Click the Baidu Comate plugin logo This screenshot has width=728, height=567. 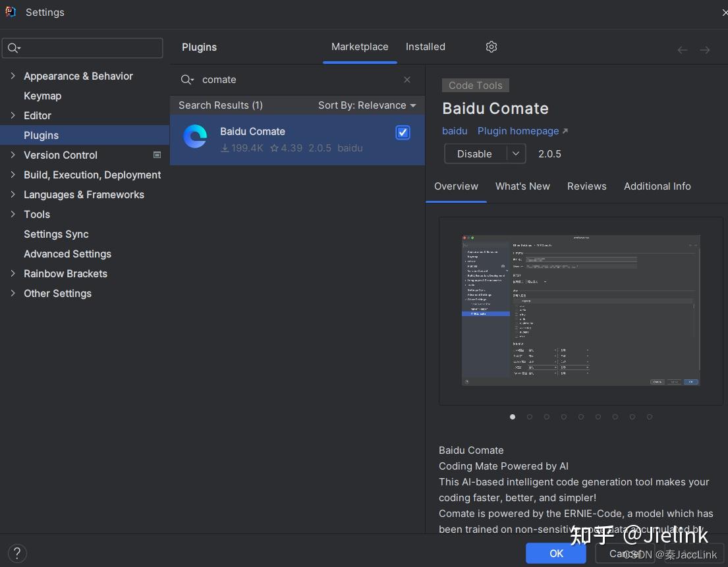pos(195,136)
